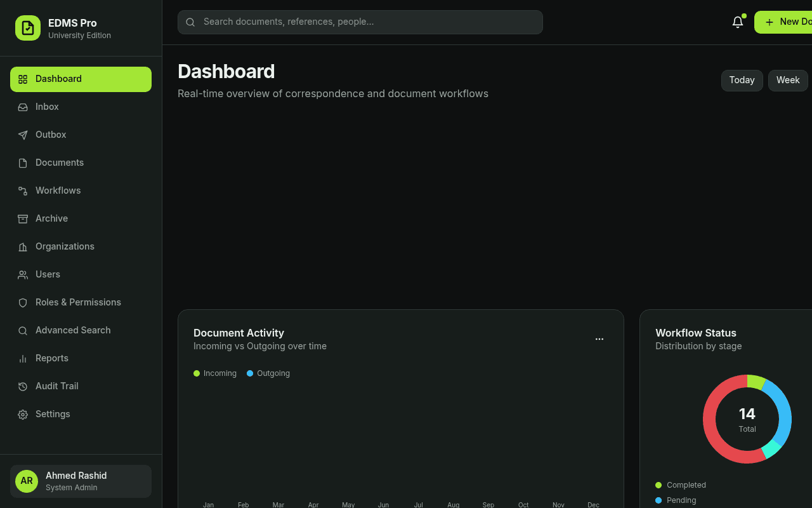Focus the search documents input field
The height and width of the screenshot is (508, 812).
coord(360,22)
